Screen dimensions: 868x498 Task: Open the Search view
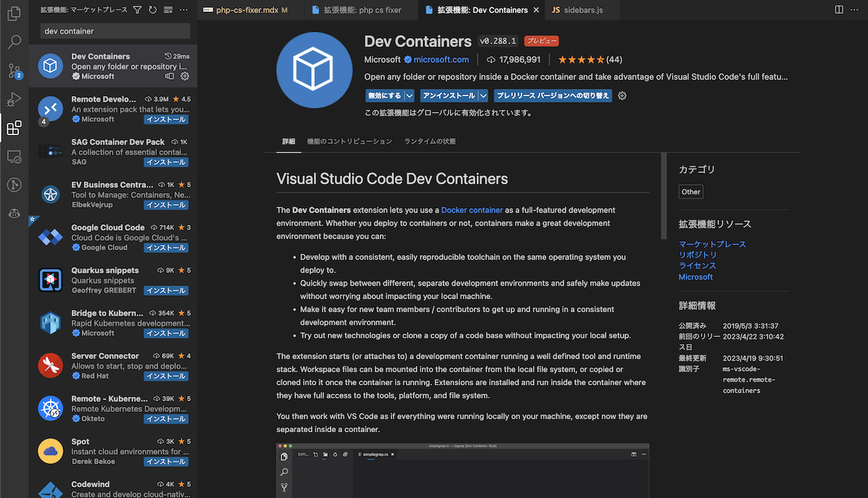14,42
